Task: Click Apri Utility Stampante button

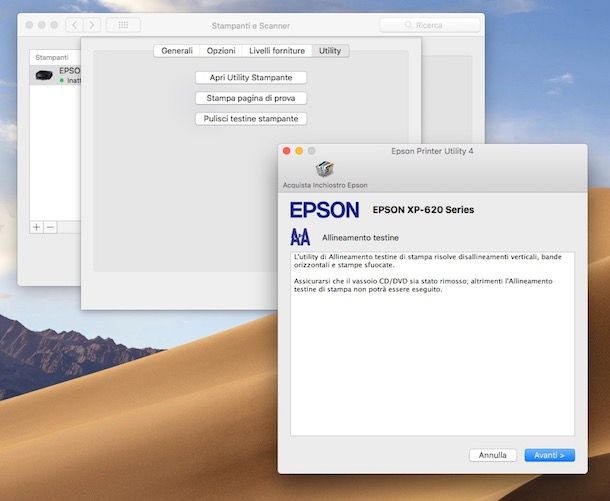Action: click(x=251, y=77)
